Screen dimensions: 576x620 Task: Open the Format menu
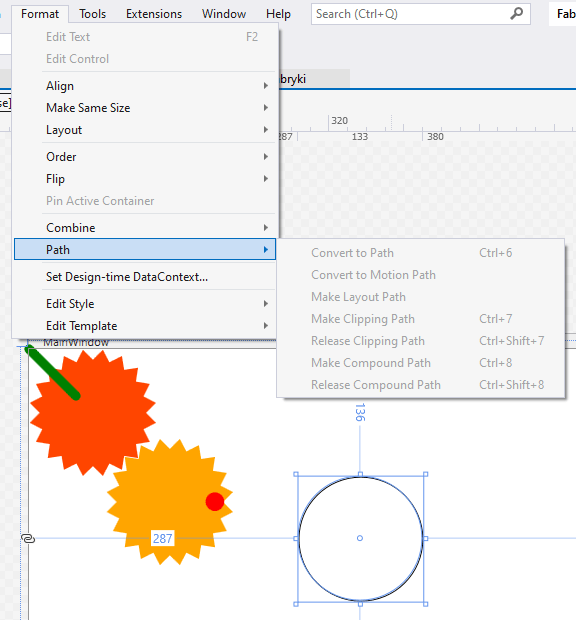point(40,14)
